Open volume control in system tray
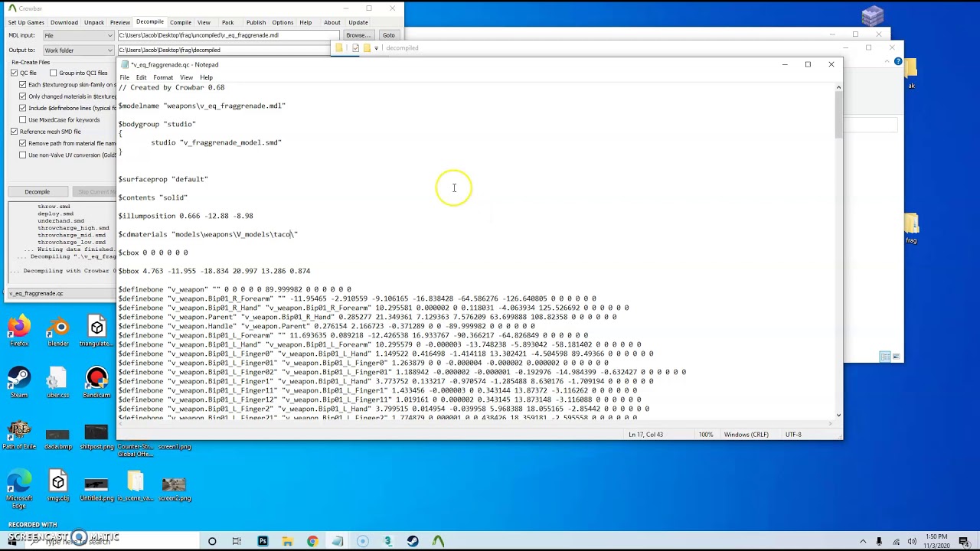This screenshot has width=980, height=551. (912, 542)
